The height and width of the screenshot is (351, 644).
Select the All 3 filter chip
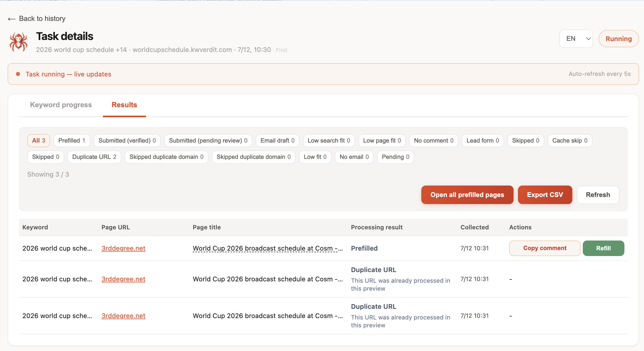(39, 141)
